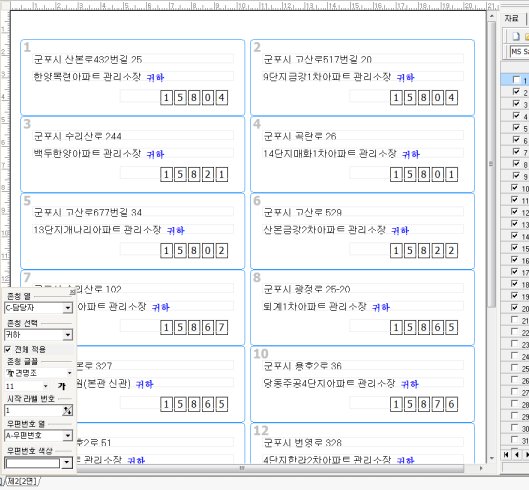Toggle the 전체 적용 checkbox
Image resolution: width=529 pixels, height=490 pixels.
8,349
